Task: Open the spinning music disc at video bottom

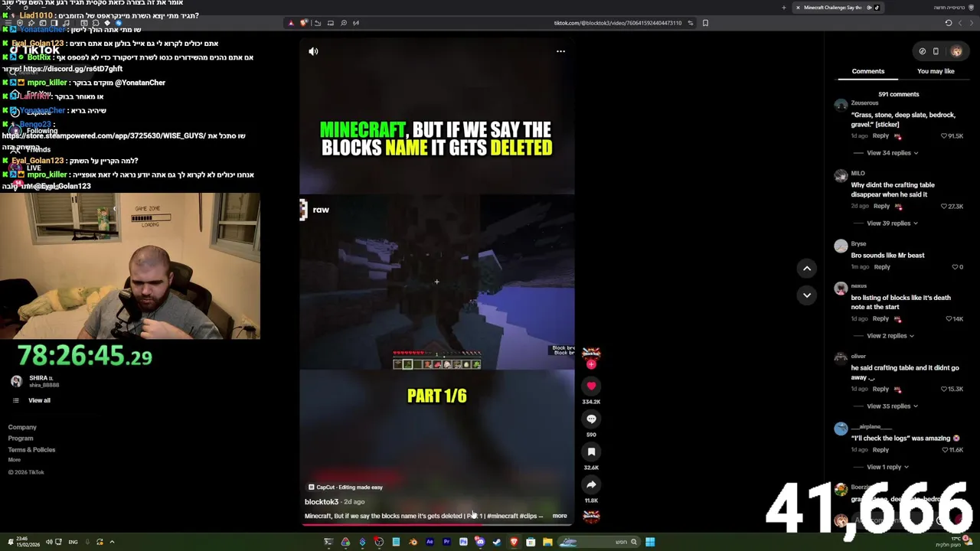Action: (591, 516)
